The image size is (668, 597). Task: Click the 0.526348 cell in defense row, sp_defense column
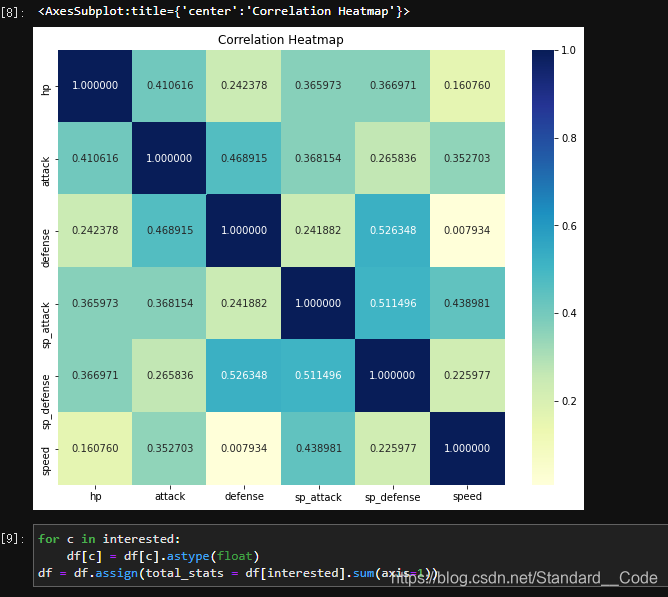click(x=393, y=231)
